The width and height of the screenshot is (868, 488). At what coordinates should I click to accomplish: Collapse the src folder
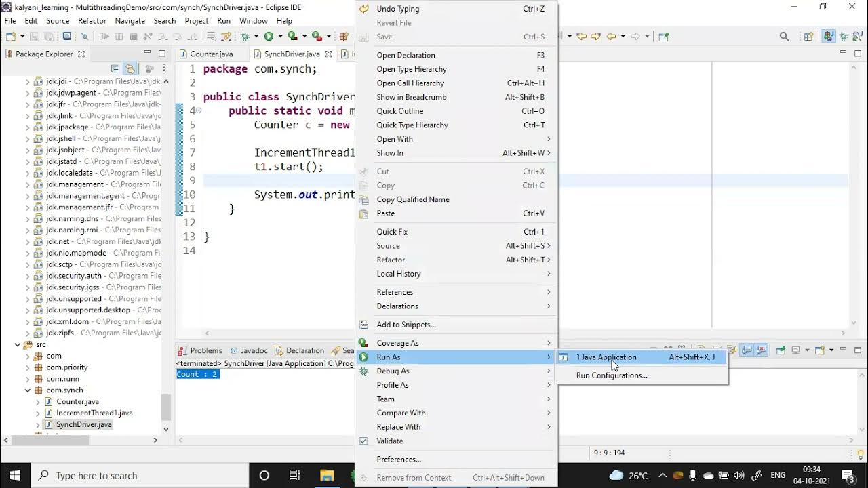pyautogui.click(x=18, y=344)
